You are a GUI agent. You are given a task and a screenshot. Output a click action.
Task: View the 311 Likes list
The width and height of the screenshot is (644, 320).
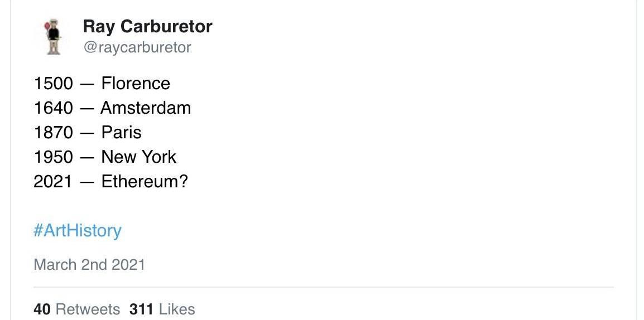(x=162, y=309)
